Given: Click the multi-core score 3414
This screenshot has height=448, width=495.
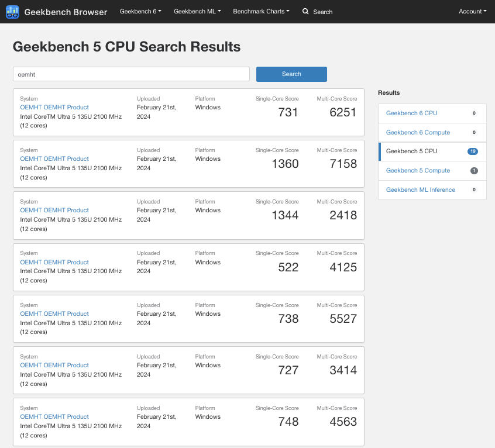Looking at the screenshot, I should [343, 370].
